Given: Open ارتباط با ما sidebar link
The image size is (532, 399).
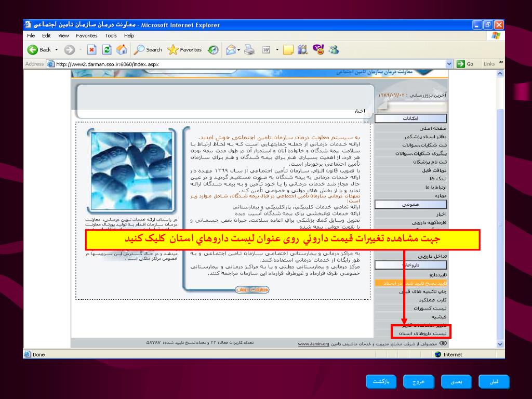Looking at the screenshot, I should click(436, 187).
